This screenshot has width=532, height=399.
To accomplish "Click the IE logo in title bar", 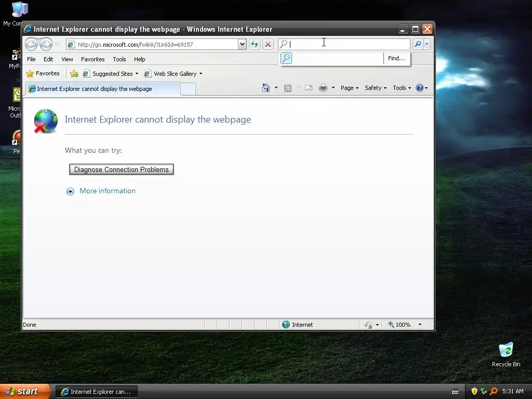I will (28, 29).
